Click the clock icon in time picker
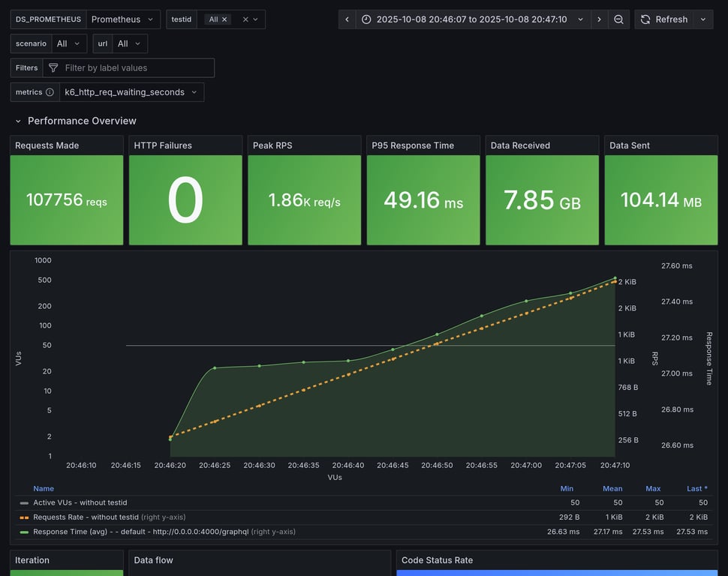728x576 pixels. (x=366, y=19)
